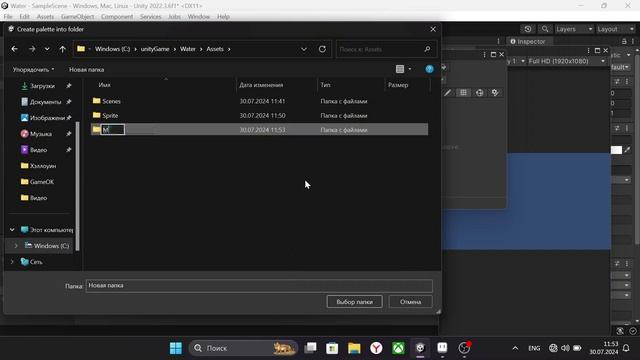
Task: Open the Xbox app from the taskbar
Action: coord(398,348)
